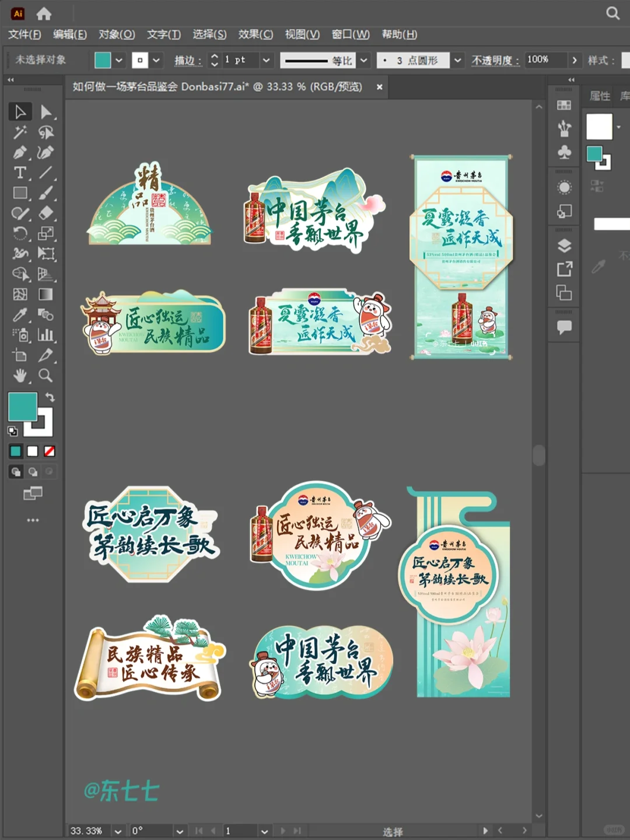This screenshot has height=840, width=630.
Task: Pick the Hand tool
Action: click(x=20, y=376)
